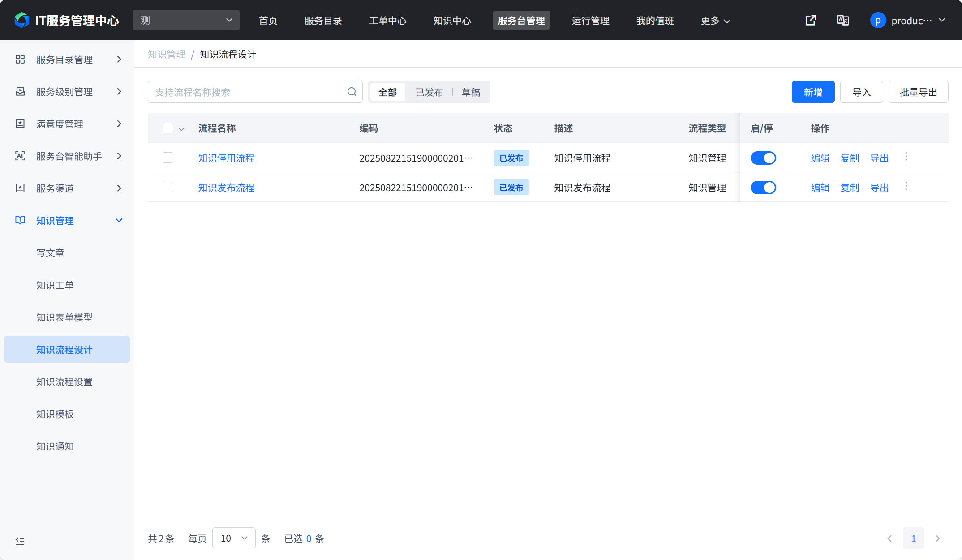Check the select-all header checkbox
Screen dimensions: 962x560
coord(168,128)
